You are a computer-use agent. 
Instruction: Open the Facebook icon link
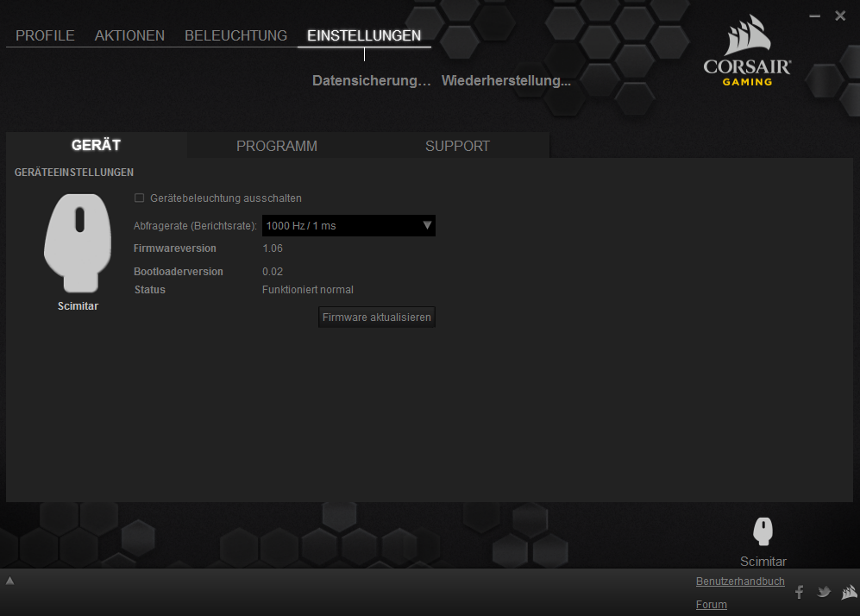[x=799, y=592]
